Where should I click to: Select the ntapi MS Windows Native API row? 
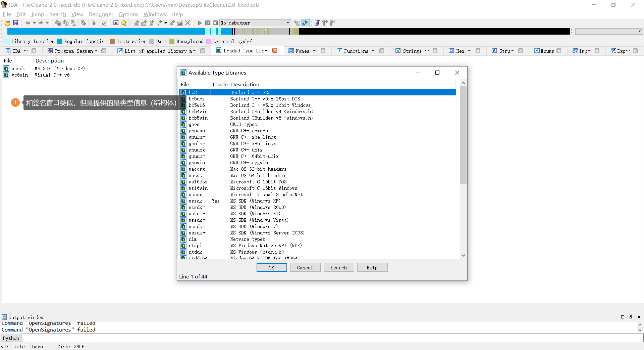pyautogui.click(x=318, y=246)
